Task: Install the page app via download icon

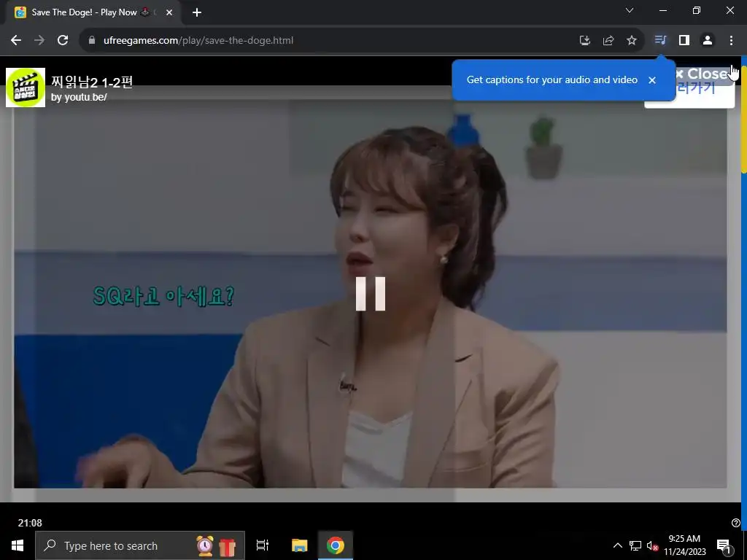Action: coord(584,41)
